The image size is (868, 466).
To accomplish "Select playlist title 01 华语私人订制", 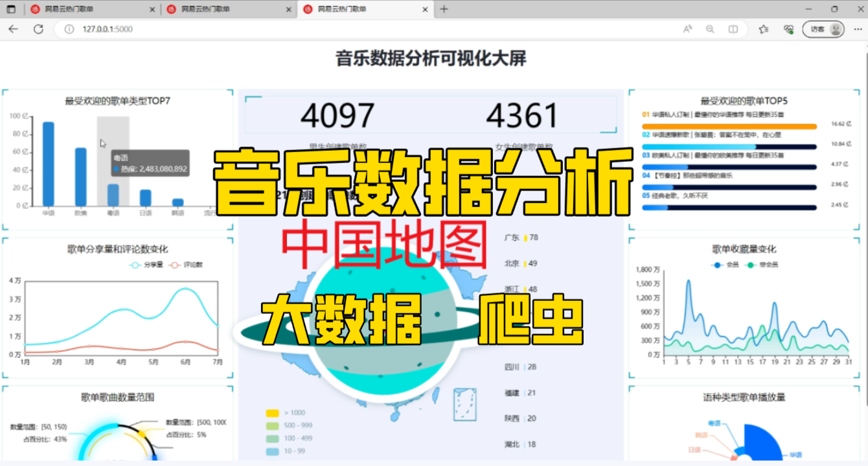I will click(713, 115).
